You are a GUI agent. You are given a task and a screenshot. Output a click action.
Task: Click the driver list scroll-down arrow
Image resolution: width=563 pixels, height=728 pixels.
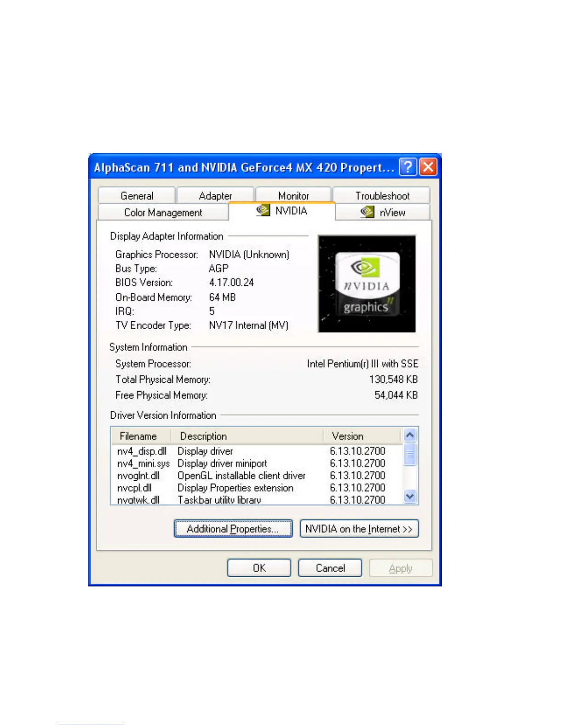pyautogui.click(x=410, y=496)
